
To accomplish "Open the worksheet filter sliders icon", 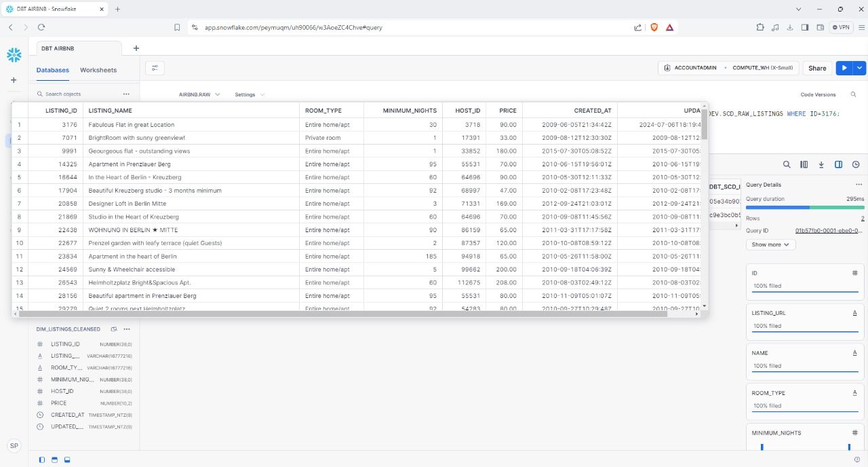I will pyautogui.click(x=155, y=68).
